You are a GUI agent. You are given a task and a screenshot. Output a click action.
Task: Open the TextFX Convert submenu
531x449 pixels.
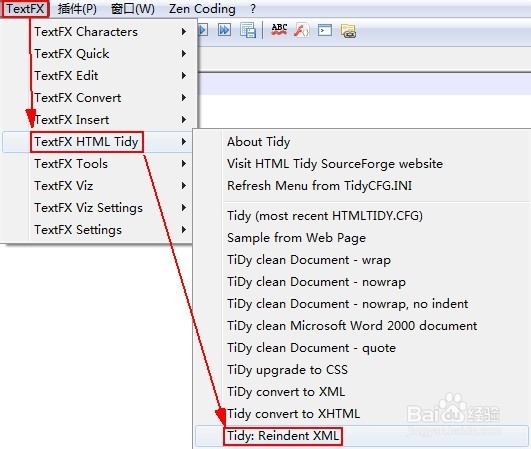point(98,98)
